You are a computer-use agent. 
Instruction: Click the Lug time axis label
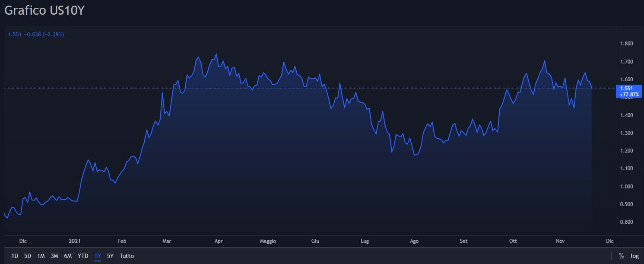pyautogui.click(x=365, y=241)
